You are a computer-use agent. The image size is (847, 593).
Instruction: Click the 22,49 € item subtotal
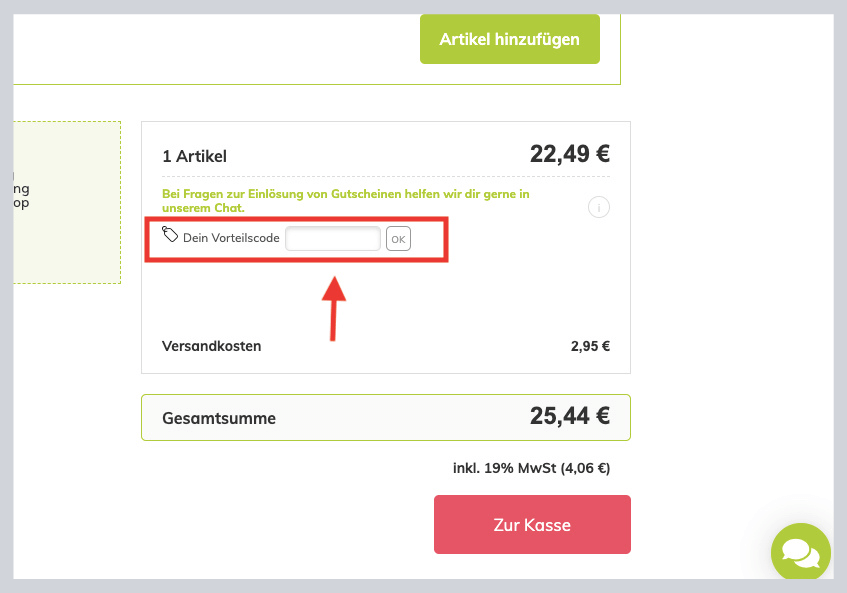pyautogui.click(x=569, y=154)
